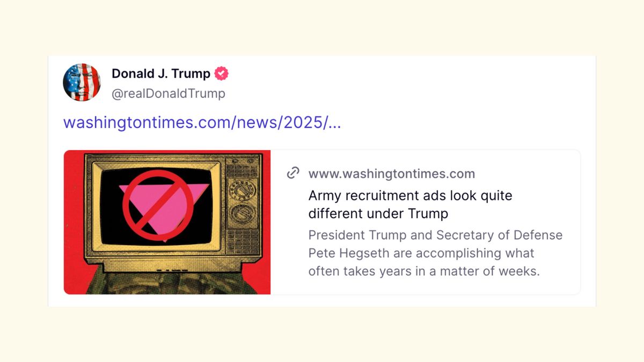The image size is (644, 362).
Task: Open the washingtontimes.com/news/2025 link
Action: click(x=202, y=122)
